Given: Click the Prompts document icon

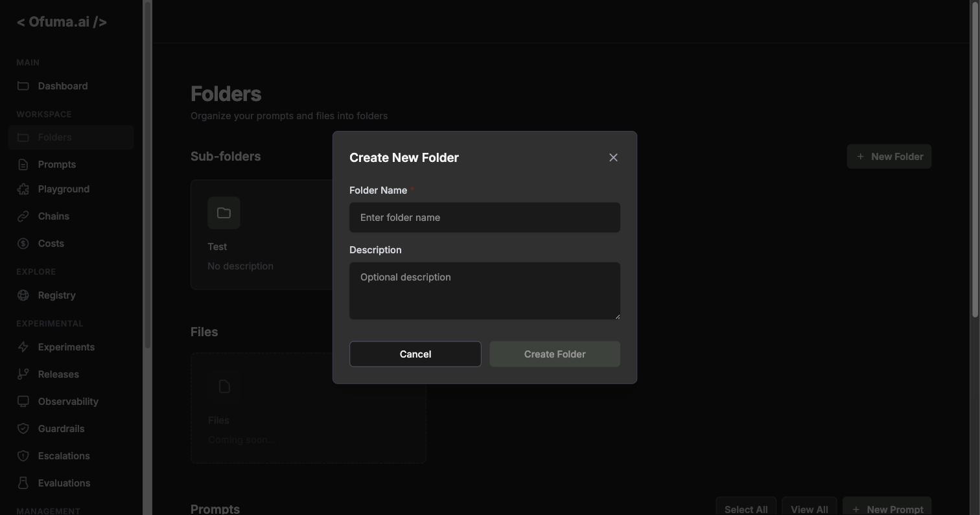Looking at the screenshot, I should coord(23,165).
